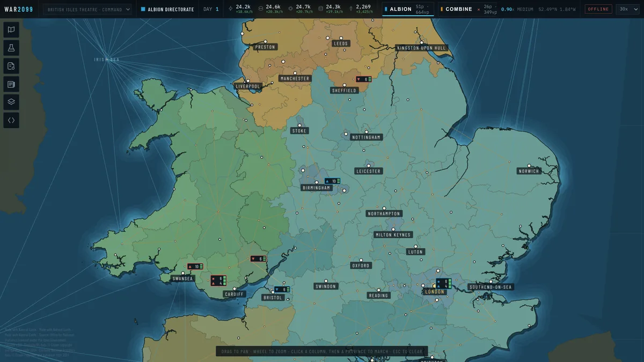
Task: Click the Preston city label
Action: pyautogui.click(x=265, y=47)
